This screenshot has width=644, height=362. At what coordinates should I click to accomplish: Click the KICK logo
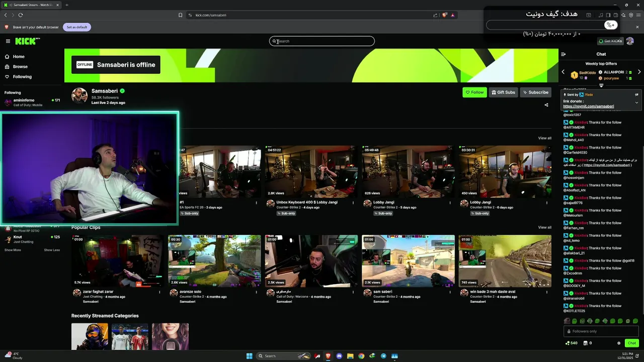tap(27, 41)
